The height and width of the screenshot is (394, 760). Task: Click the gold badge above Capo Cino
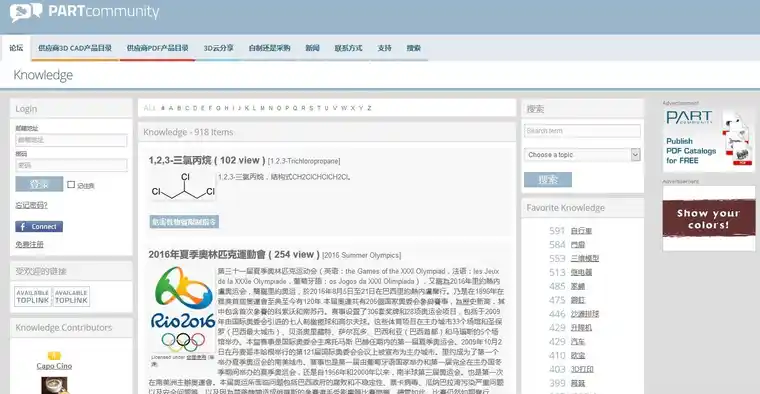tap(54, 356)
